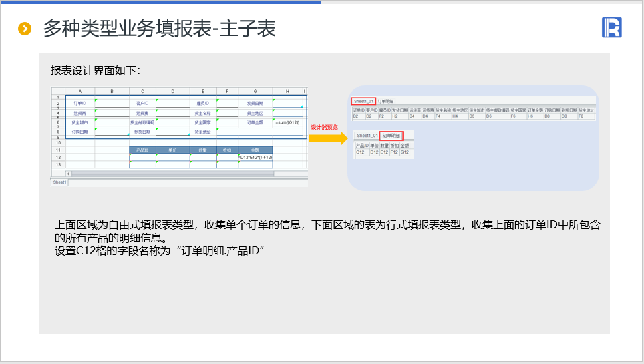Image resolution: width=644 pixels, height=364 pixels.
Task: Select 订单明细 tab above the 订单ID preview row
Action: [385, 101]
